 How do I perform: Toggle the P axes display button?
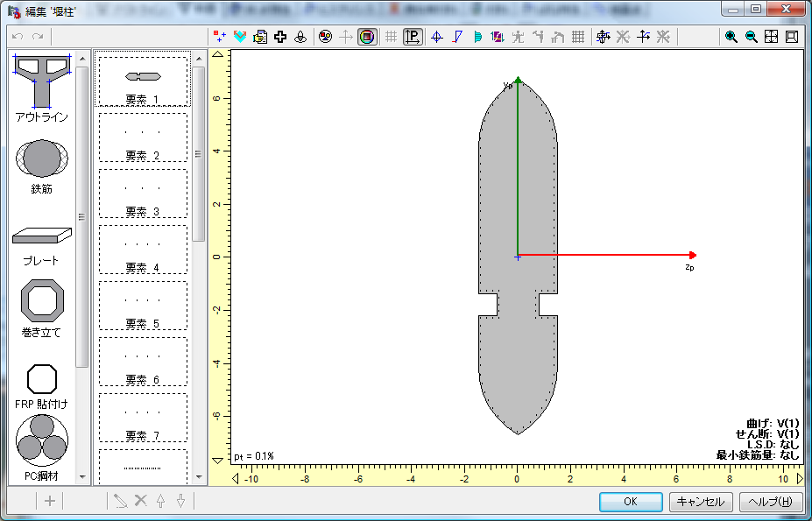[413, 37]
